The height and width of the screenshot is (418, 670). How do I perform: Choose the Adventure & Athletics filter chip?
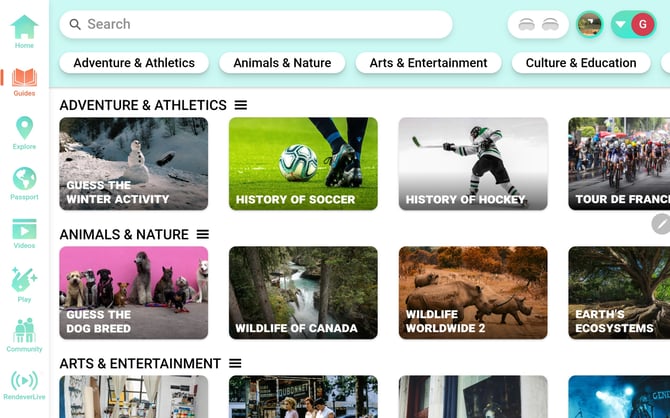tap(134, 63)
